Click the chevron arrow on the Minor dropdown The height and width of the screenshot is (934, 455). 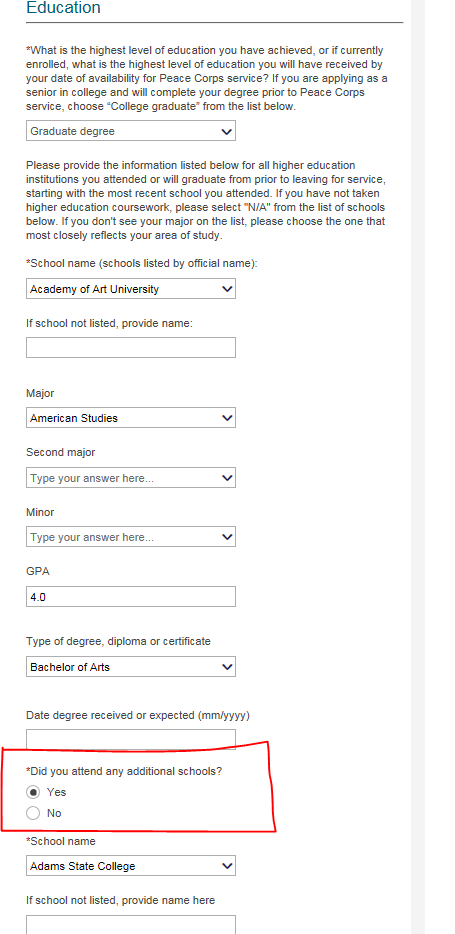[x=226, y=537]
